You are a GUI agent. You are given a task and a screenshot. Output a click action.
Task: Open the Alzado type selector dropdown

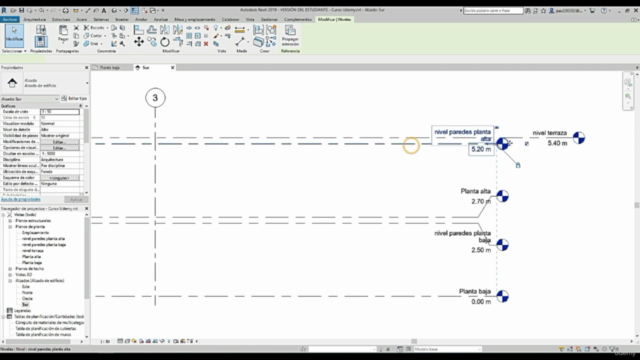click(x=87, y=83)
